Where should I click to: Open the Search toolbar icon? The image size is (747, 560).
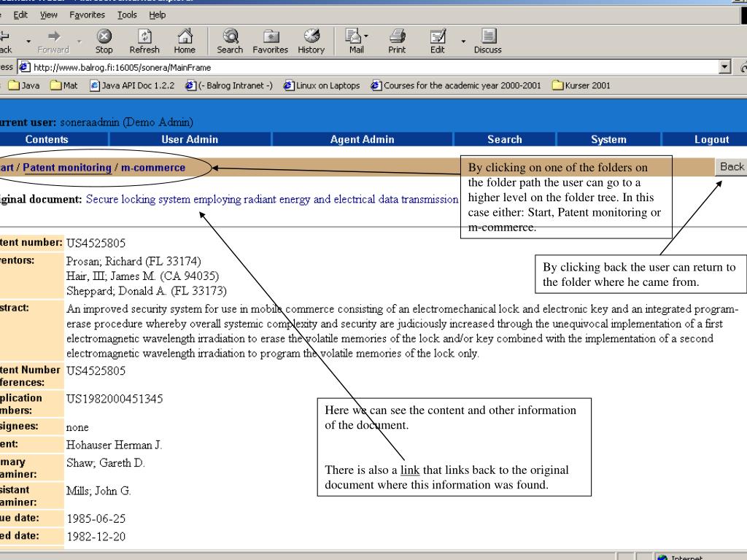pyautogui.click(x=230, y=41)
